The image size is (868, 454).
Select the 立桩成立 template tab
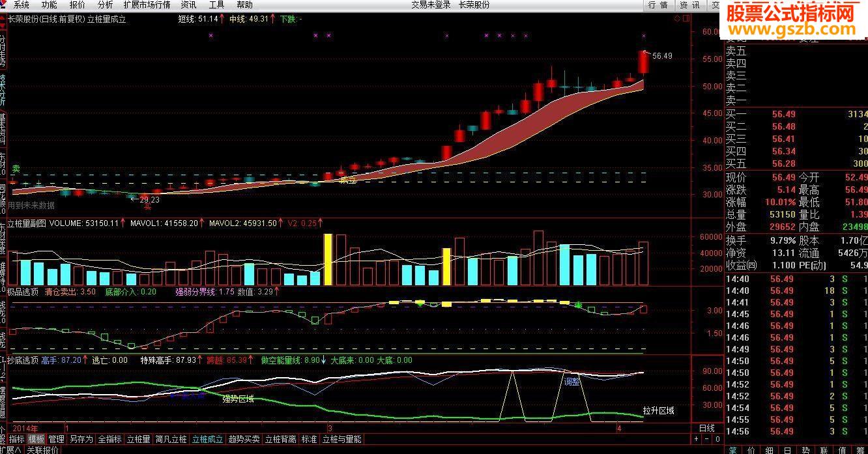tap(208, 440)
